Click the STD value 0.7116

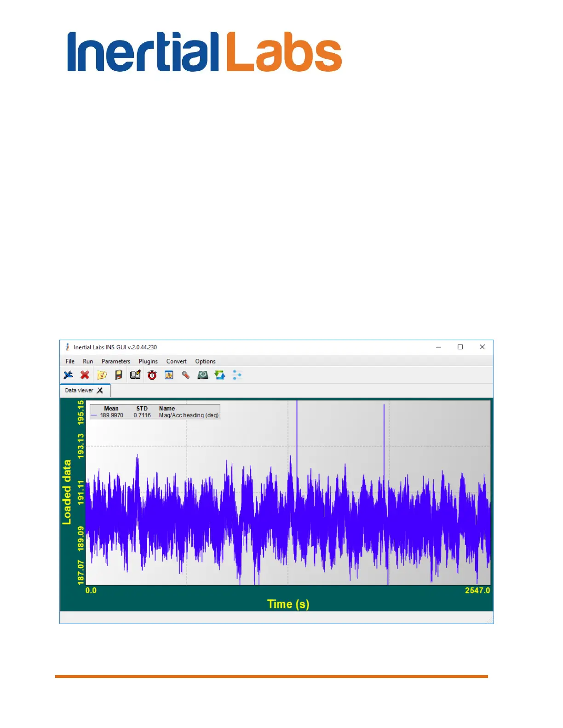coord(142,415)
